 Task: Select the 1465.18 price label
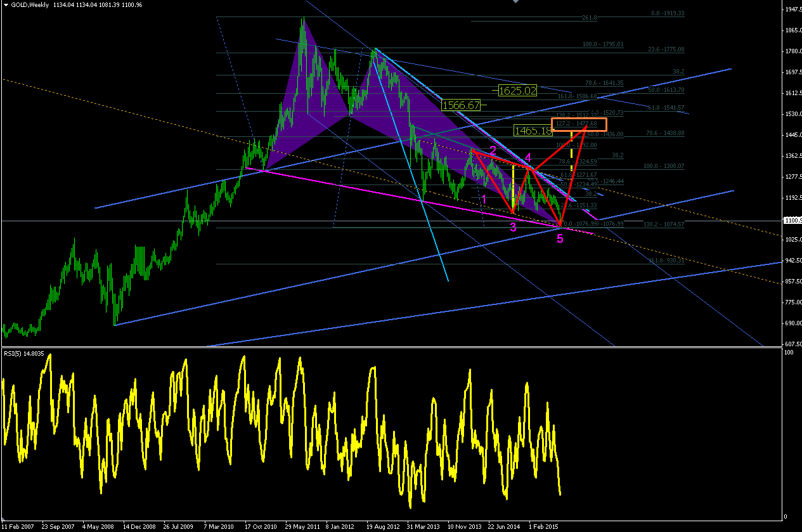(x=533, y=131)
